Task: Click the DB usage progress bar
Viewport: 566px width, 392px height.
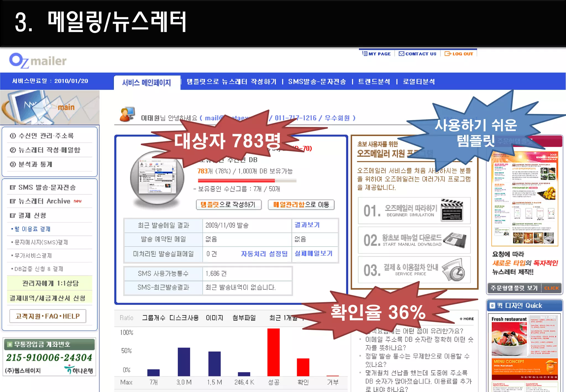Action: [x=247, y=181]
